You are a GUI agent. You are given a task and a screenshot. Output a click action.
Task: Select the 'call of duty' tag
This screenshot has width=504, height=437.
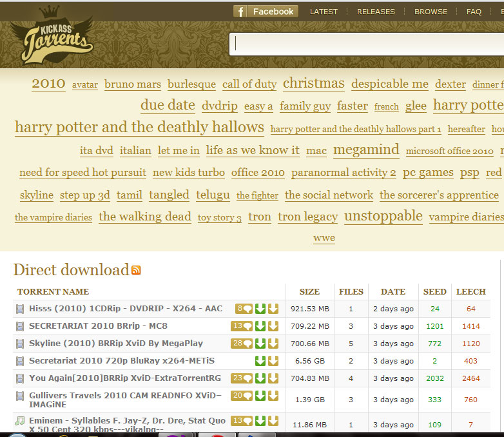pyautogui.click(x=249, y=84)
